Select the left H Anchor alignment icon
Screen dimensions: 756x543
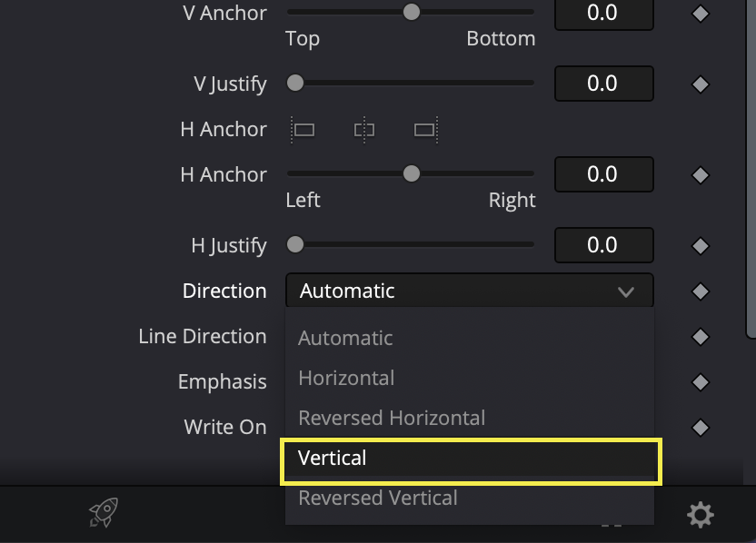303,130
